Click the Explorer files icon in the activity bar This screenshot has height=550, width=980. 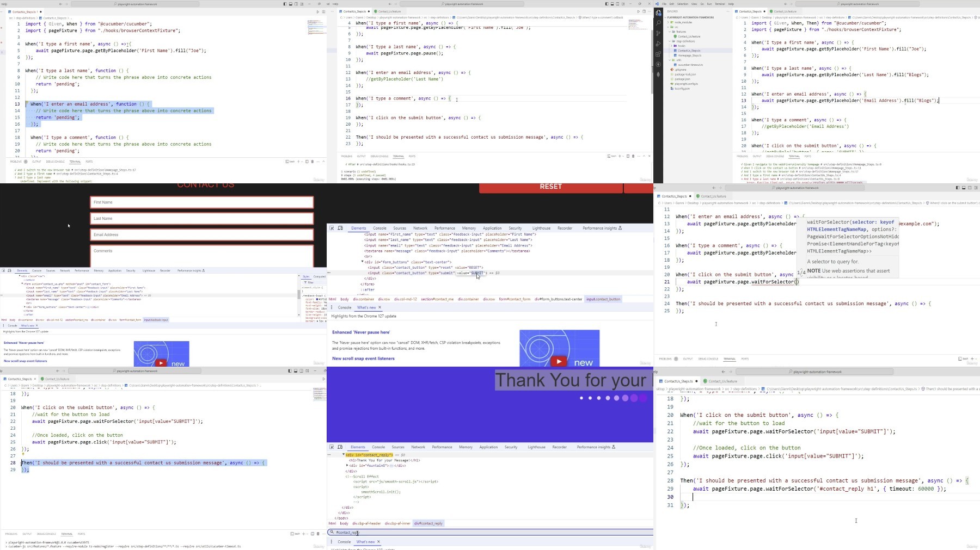pyautogui.click(x=658, y=13)
